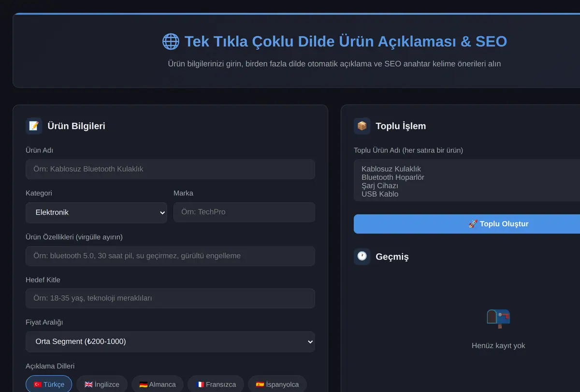Click the globe icon in the page title

(171, 42)
